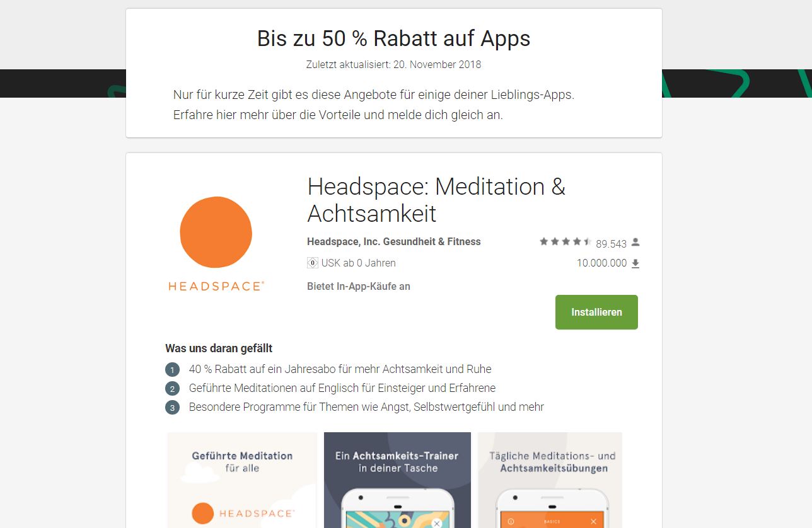Install the Headspace app
Viewport: 812px width, 528px height.
tap(596, 312)
